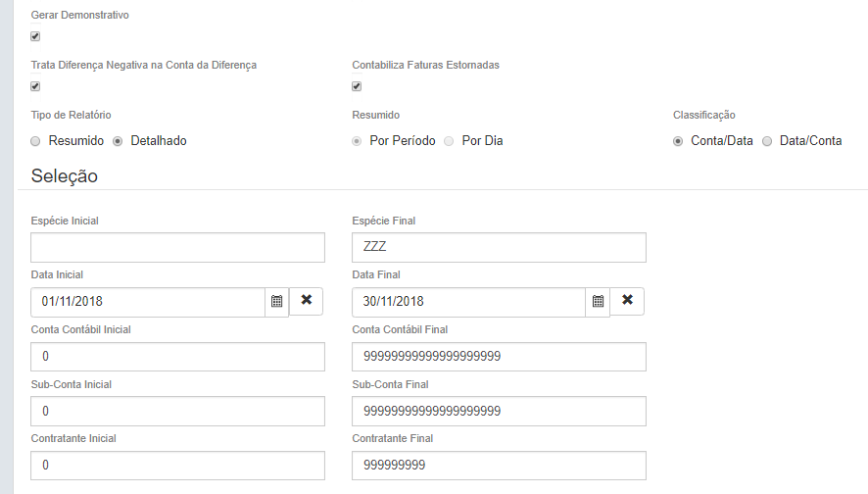Open the Data Inicial calendar picker
Viewport: 868px width, 494px height.
(x=276, y=302)
